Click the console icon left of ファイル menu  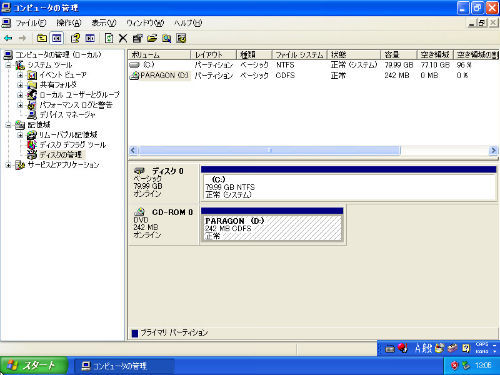click(x=6, y=23)
